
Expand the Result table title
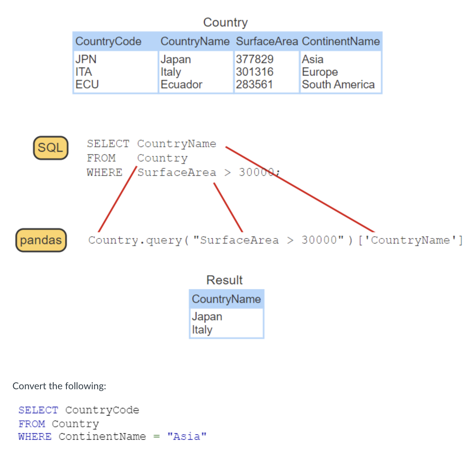pyautogui.click(x=224, y=280)
